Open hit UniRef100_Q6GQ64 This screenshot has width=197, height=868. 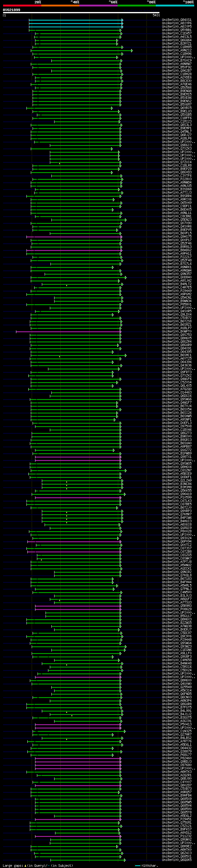(x=177, y=40)
